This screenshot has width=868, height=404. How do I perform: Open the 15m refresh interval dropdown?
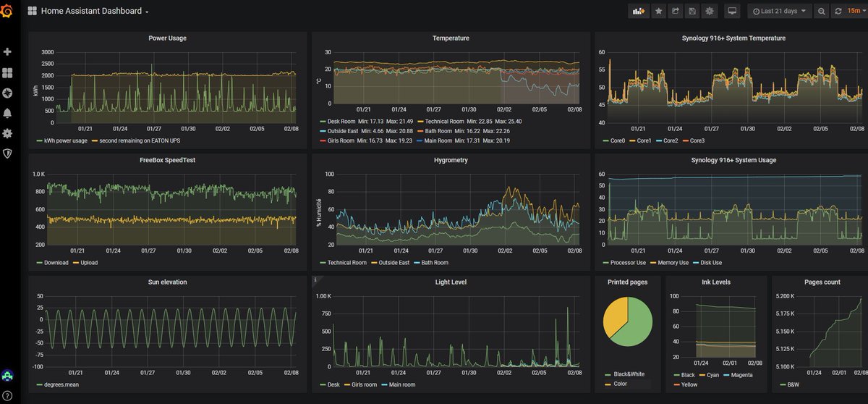tap(856, 11)
